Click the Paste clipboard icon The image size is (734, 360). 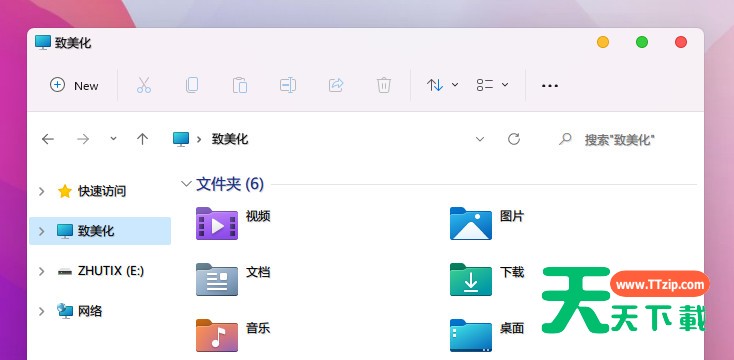click(x=240, y=85)
